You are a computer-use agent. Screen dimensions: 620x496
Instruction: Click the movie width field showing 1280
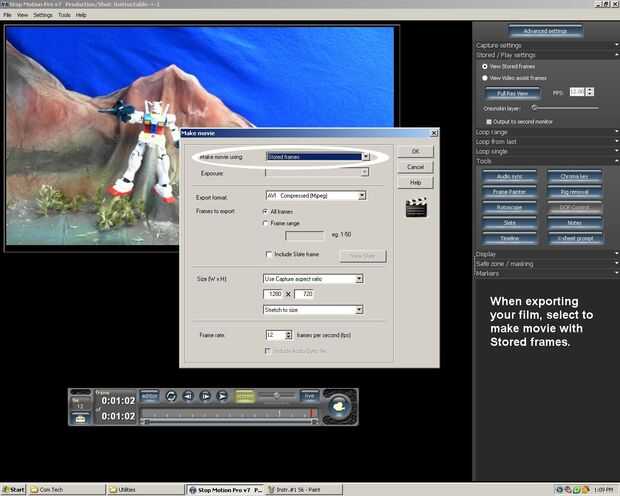pyautogui.click(x=274, y=294)
